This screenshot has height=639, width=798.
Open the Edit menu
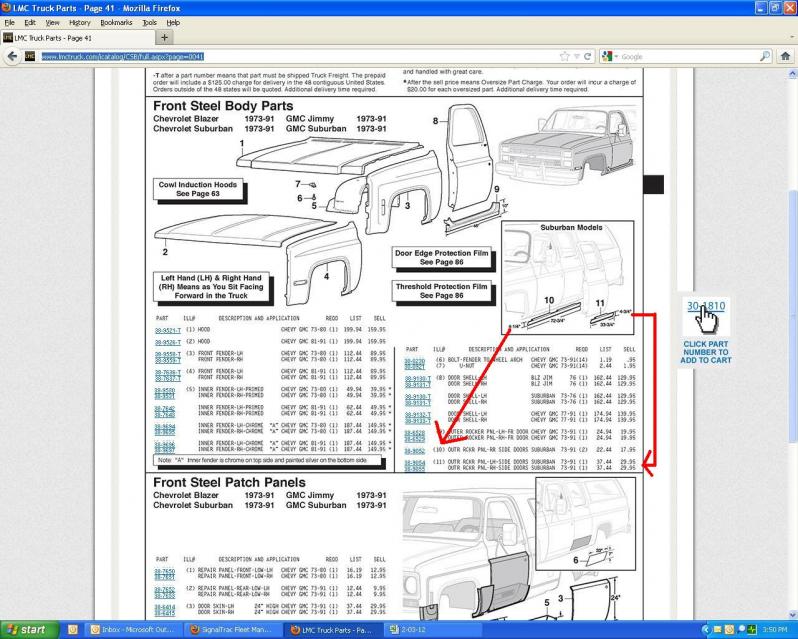point(30,23)
